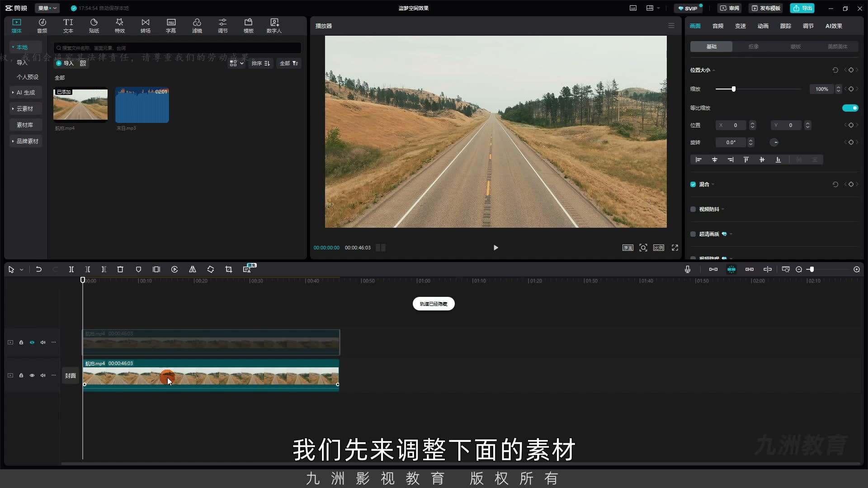Switch to the 跟踪 tracking tab

coord(786,26)
